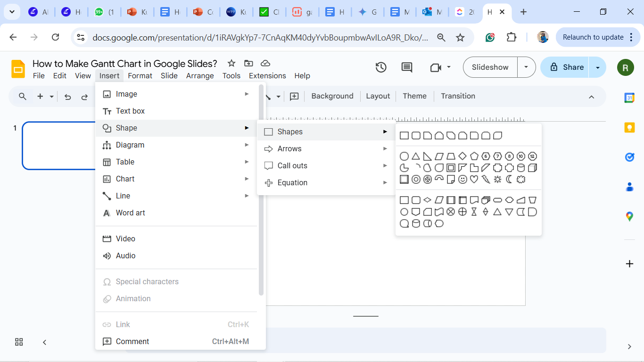
Task: Select Audio in Insert menu
Action: (x=177, y=255)
